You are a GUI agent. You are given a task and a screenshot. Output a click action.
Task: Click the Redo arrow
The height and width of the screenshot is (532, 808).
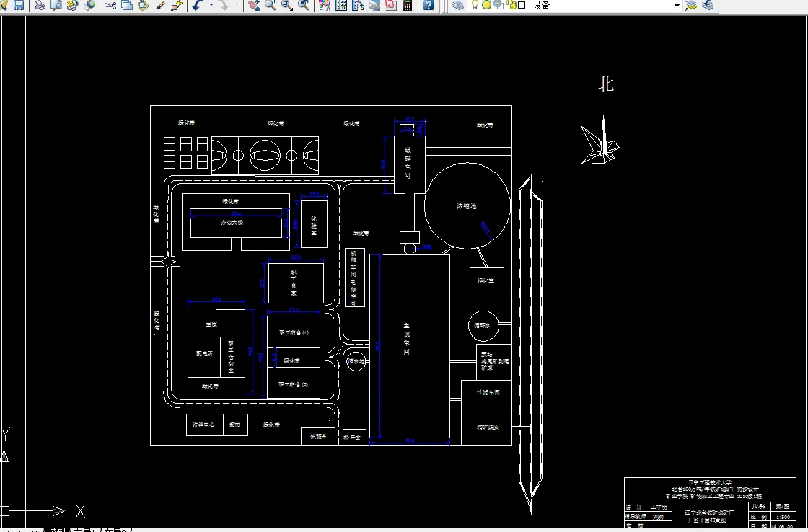click(x=224, y=5)
